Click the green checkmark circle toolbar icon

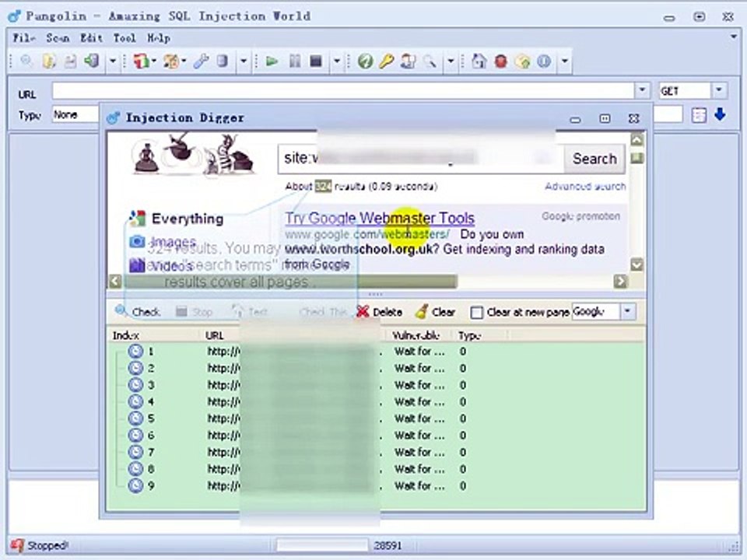pyautogui.click(x=366, y=61)
